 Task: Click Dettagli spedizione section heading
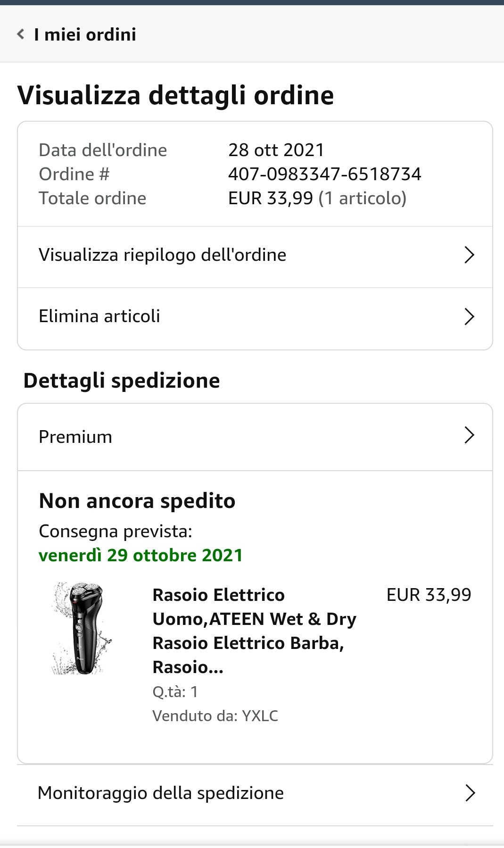click(122, 381)
